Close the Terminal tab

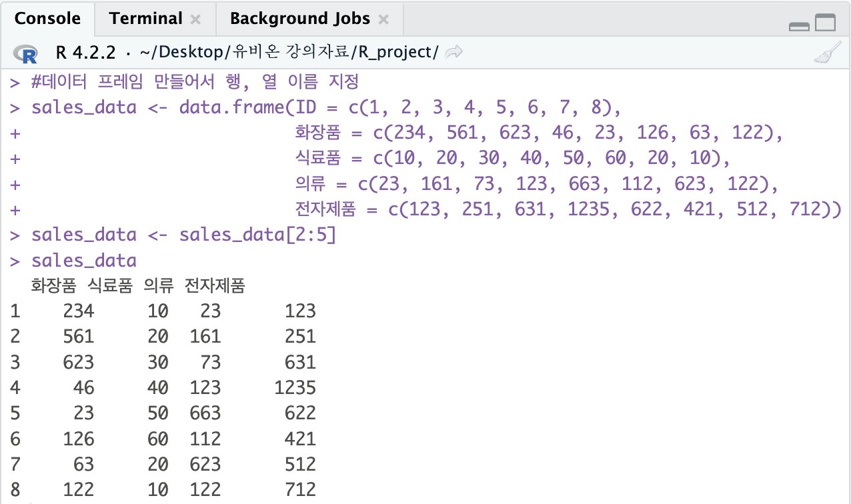point(195,20)
